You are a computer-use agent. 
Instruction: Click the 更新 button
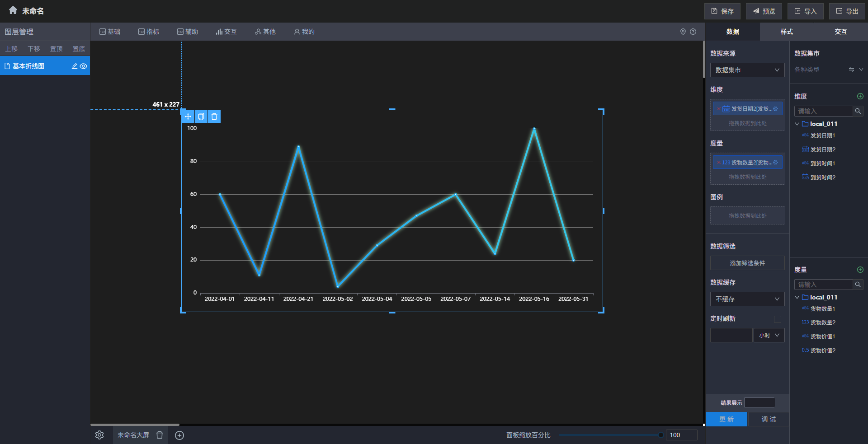(x=726, y=419)
